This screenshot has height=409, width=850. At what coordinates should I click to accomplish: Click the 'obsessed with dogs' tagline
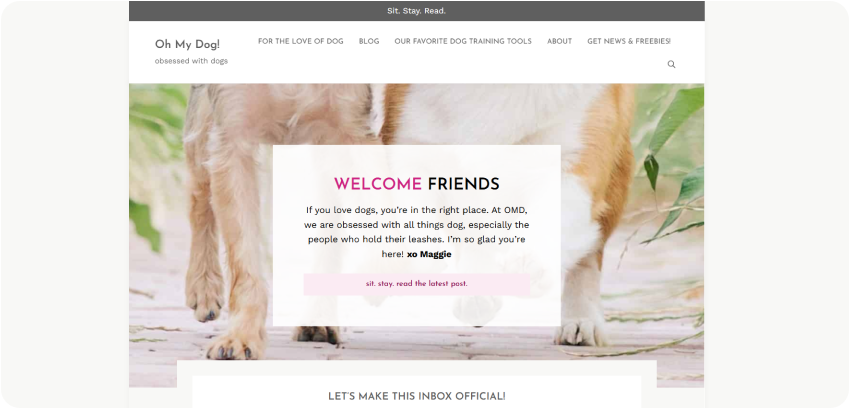click(x=191, y=61)
